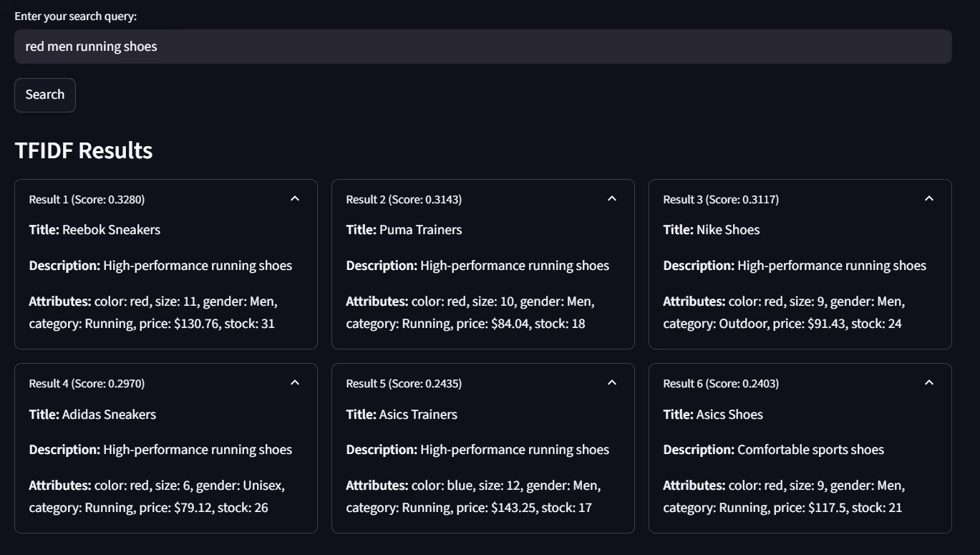Image resolution: width=980 pixels, height=555 pixels.
Task: Click the title 'Asics Shoes'
Action: (x=729, y=415)
